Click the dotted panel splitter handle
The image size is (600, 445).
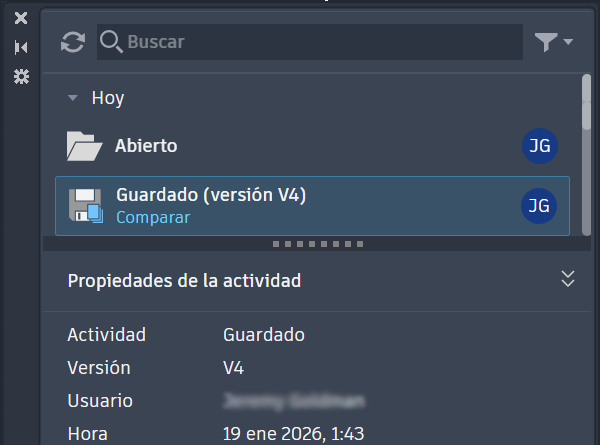[x=318, y=244]
